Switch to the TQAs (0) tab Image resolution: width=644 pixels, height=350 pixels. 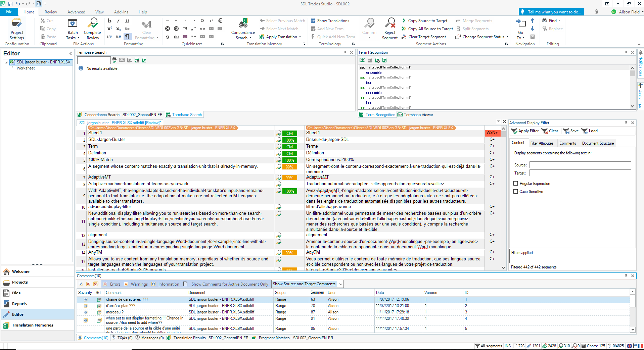click(122, 338)
